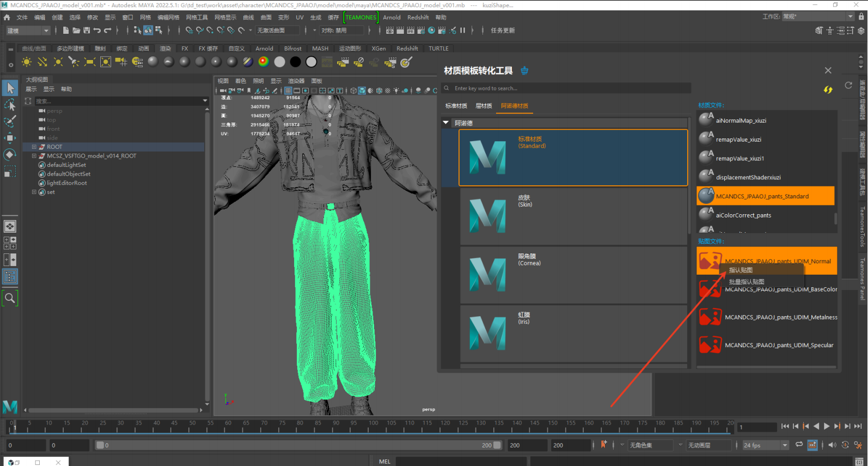The image size is (868, 466).
Task: Click the black material sphere swatch
Action: [296, 62]
